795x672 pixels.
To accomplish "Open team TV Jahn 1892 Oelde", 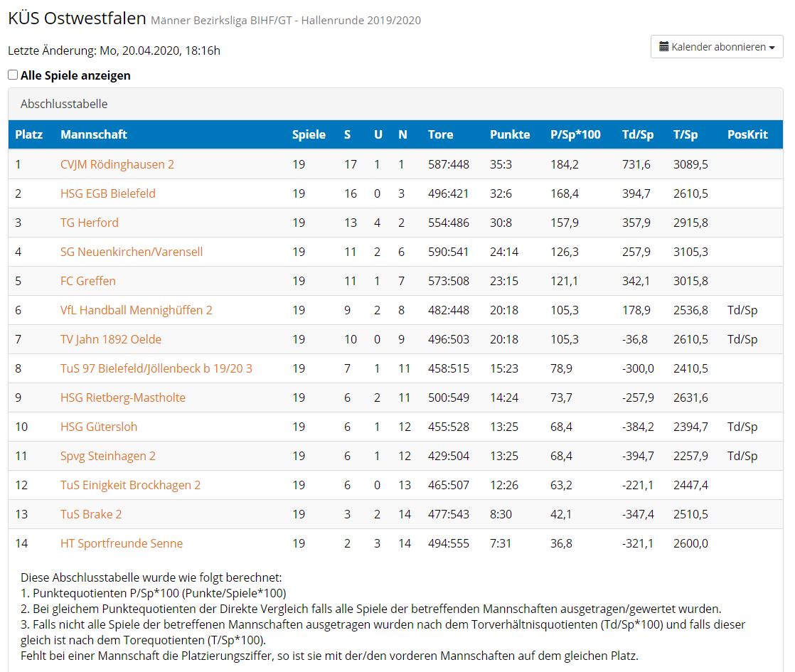I will click(110, 339).
